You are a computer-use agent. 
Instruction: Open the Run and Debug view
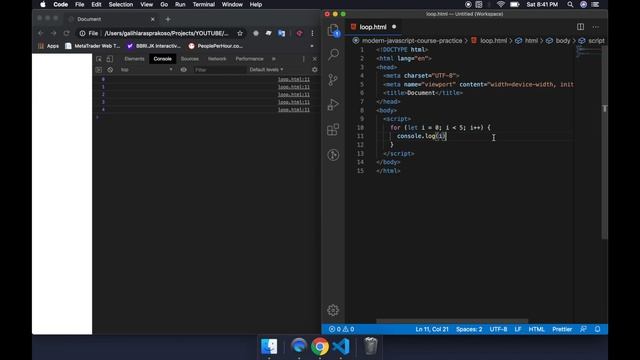[333, 104]
